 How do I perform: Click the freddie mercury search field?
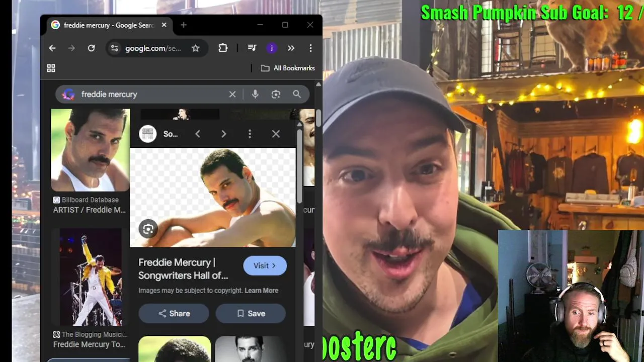click(x=151, y=94)
